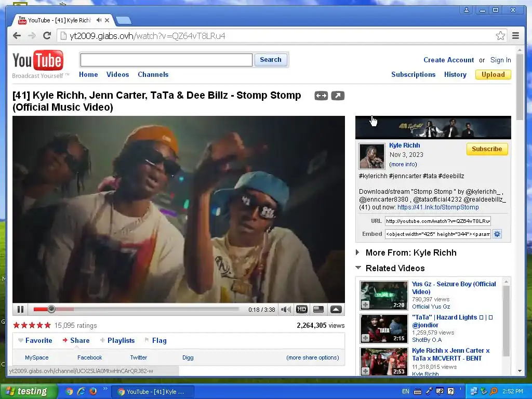Screen dimensions: 532x399
Task: Click the Search button
Action: pos(271,60)
